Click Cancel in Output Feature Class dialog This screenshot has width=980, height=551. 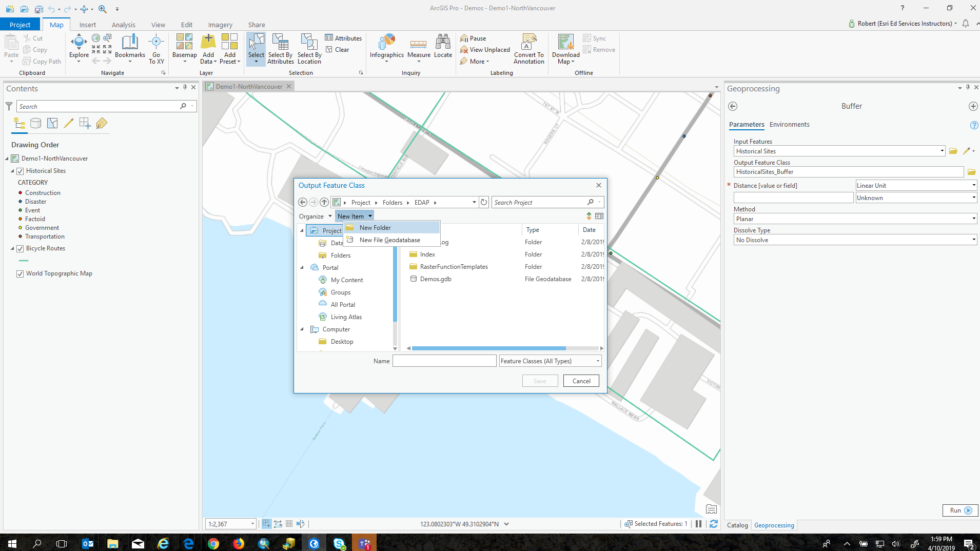[x=581, y=381]
